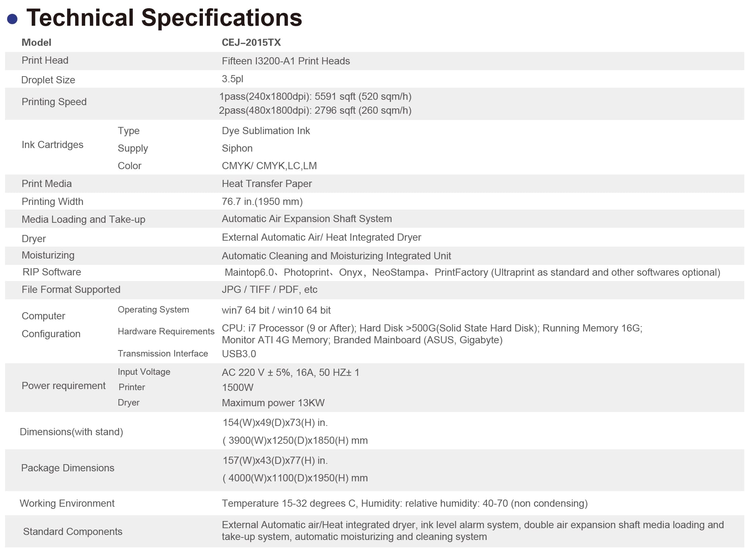Click the 2pass 480x1800dpi speed line

[x=315, y=110]
